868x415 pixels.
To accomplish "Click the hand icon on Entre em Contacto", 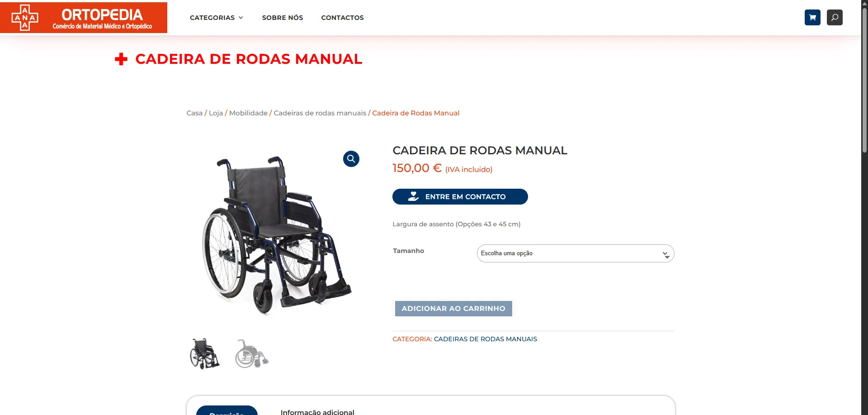I will click(x=413, y=196).
